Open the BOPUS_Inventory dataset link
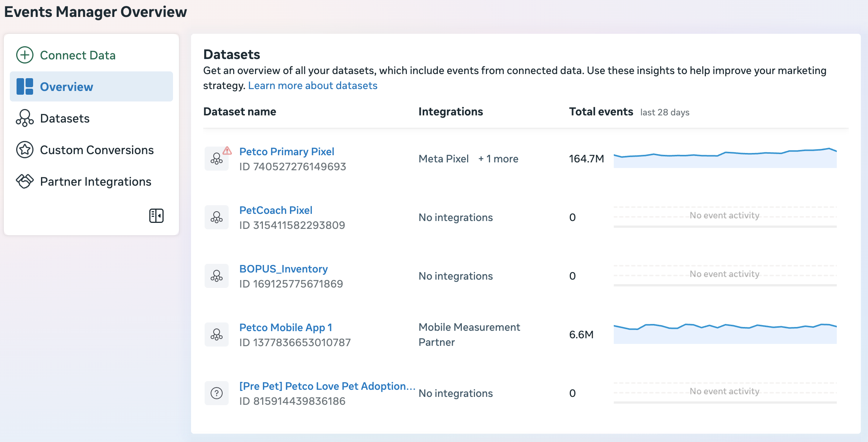The image size is (868, 442). click(284, 269)
